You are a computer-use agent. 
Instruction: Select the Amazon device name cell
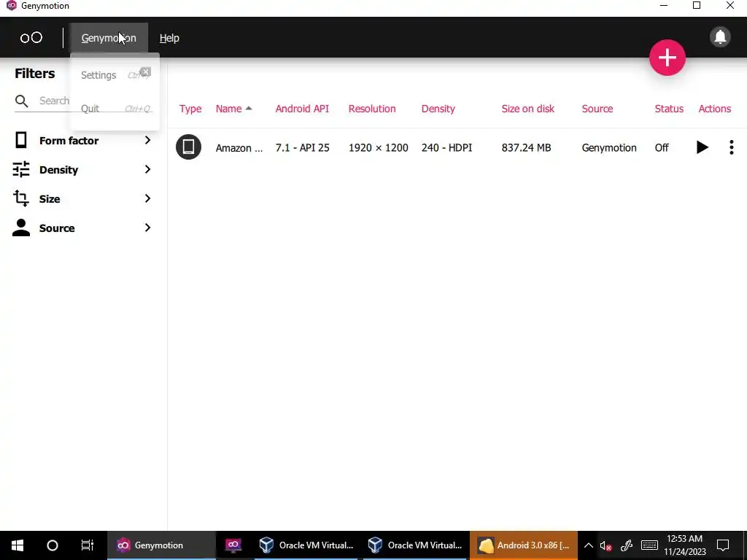tap(239, 147)
